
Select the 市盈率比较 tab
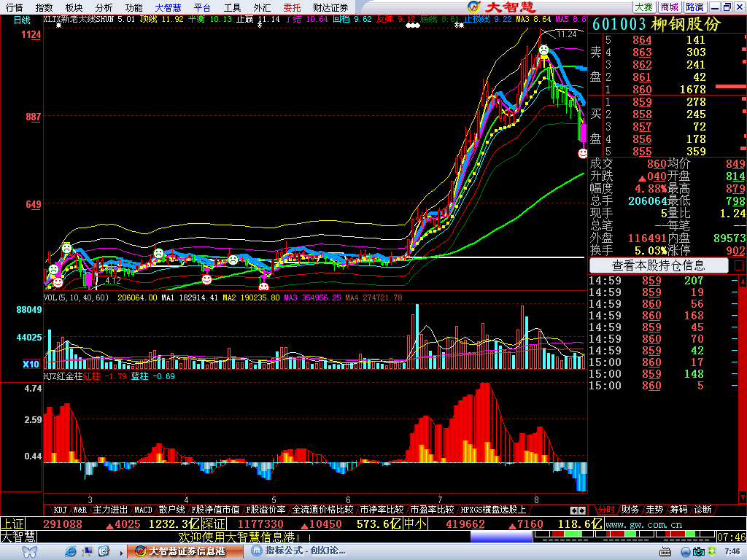(432, 510)
